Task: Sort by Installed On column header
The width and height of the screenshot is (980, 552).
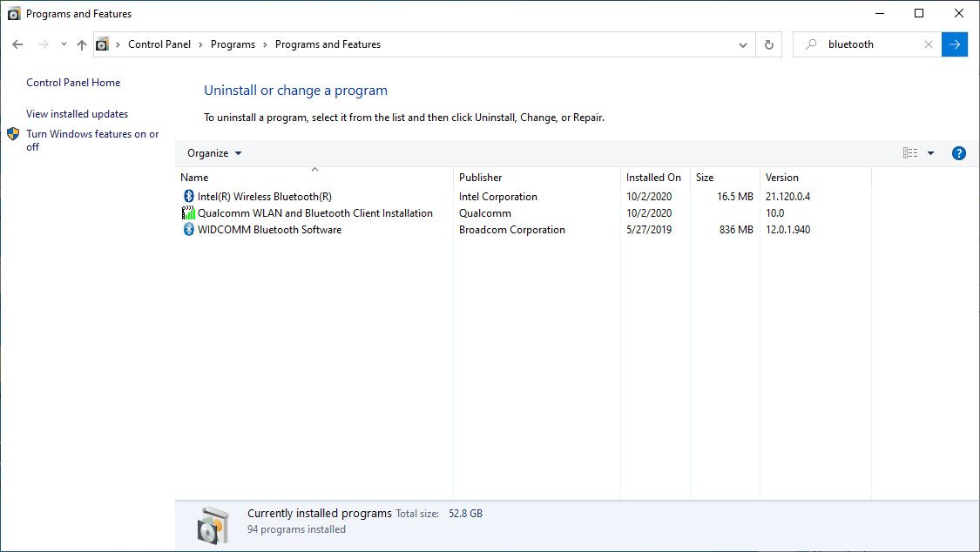Action: click(655, 178)
